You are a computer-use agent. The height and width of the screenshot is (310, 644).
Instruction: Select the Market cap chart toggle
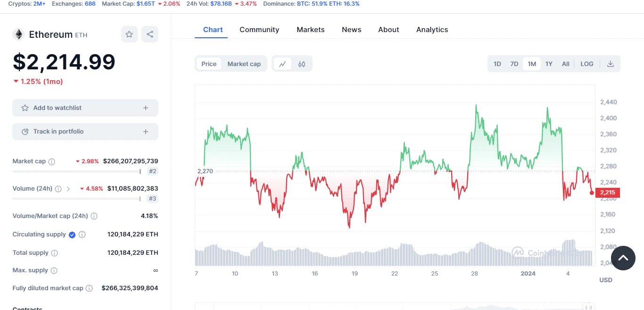244,64
